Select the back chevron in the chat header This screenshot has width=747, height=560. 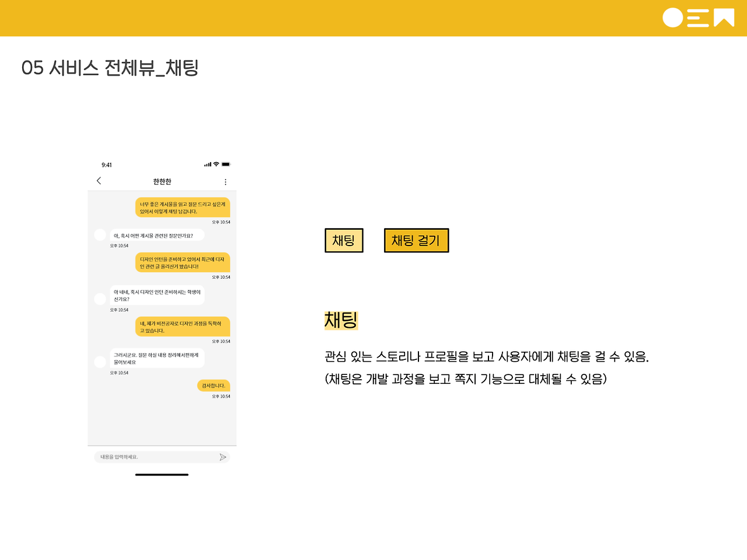pyautogui.click(x=99, y=181)
